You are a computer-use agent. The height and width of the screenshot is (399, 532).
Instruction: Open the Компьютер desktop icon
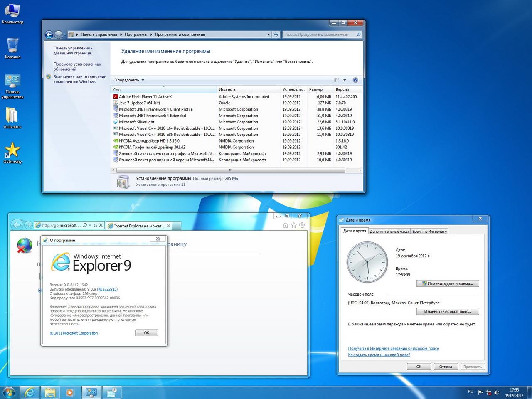(12, 13)
